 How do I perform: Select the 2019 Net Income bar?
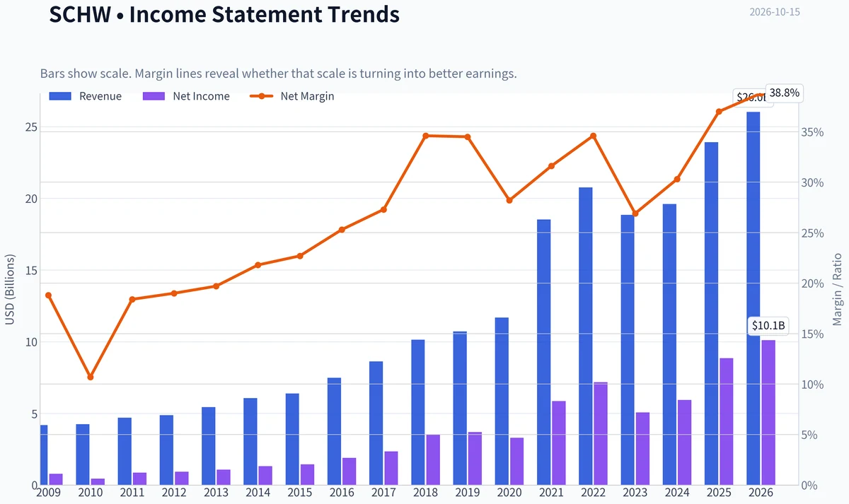[475, 459]
